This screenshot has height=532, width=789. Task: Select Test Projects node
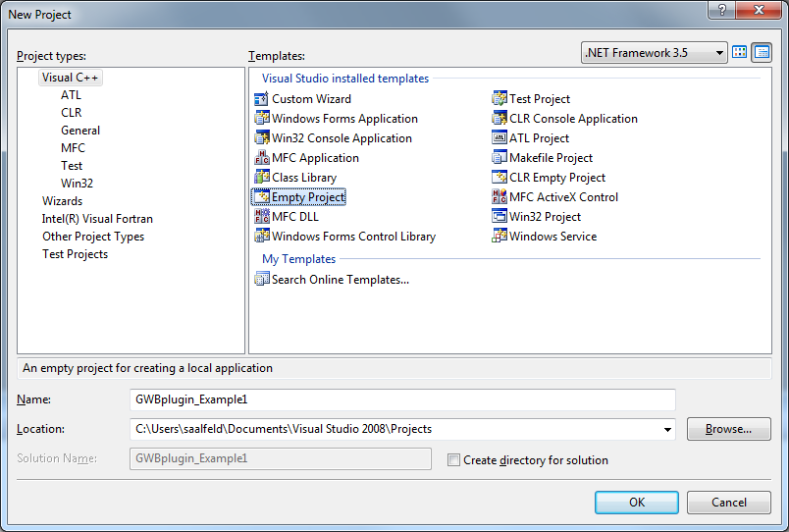pyautogui.click(x=75, y=254)
